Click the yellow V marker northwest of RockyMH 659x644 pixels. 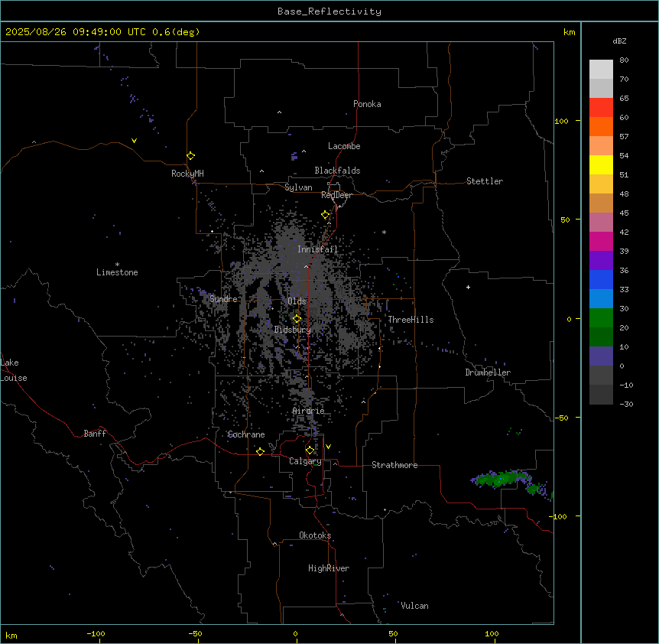click(x=134, y=141)
